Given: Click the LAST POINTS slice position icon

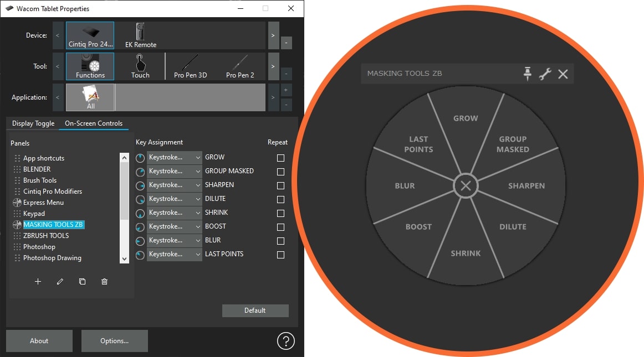Looking at the screenshot, I should (x=140, y=255).
